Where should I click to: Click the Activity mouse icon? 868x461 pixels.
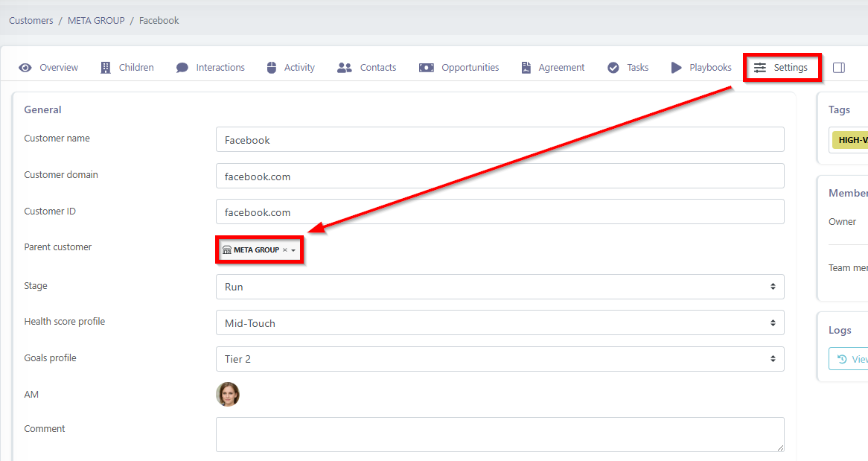[271, 68]
